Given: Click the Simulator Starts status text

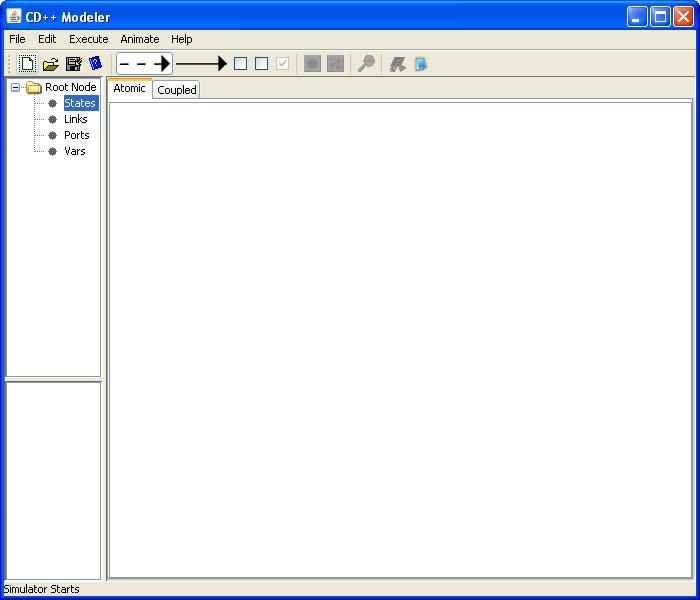Looking at the screenshot, I should (x=42, y=589).
